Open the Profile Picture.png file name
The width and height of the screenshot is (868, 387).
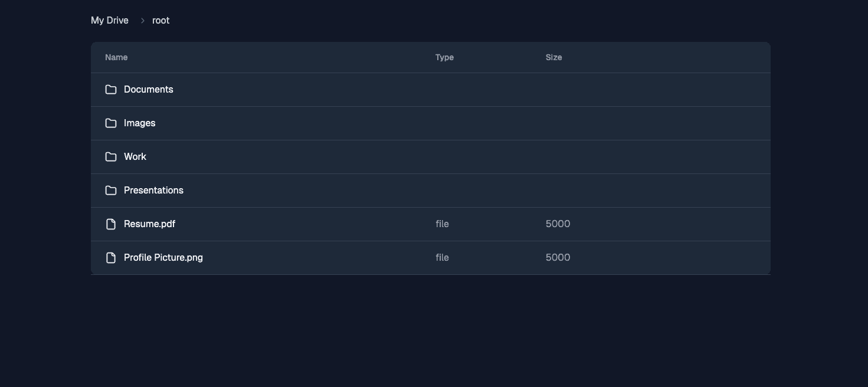click(x=163, y=258)
